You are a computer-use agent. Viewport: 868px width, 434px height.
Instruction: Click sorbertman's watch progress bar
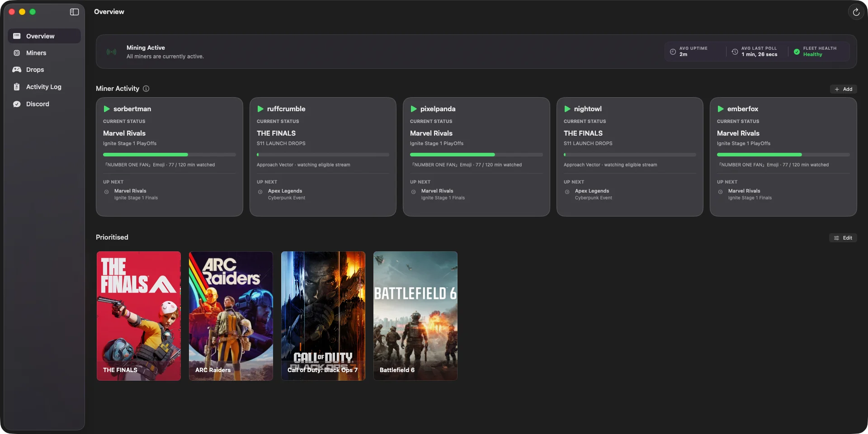tap(170, 155)
